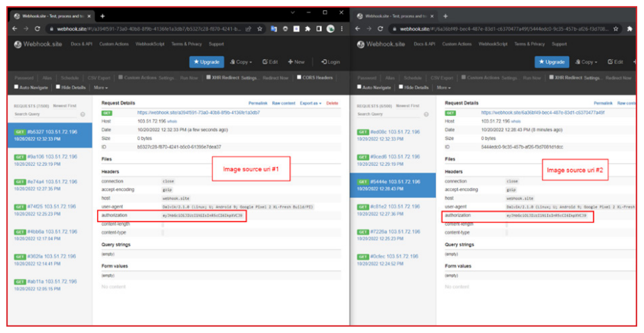
Task: Enable Auto Navigate in the left window
Action: point(17,87)
